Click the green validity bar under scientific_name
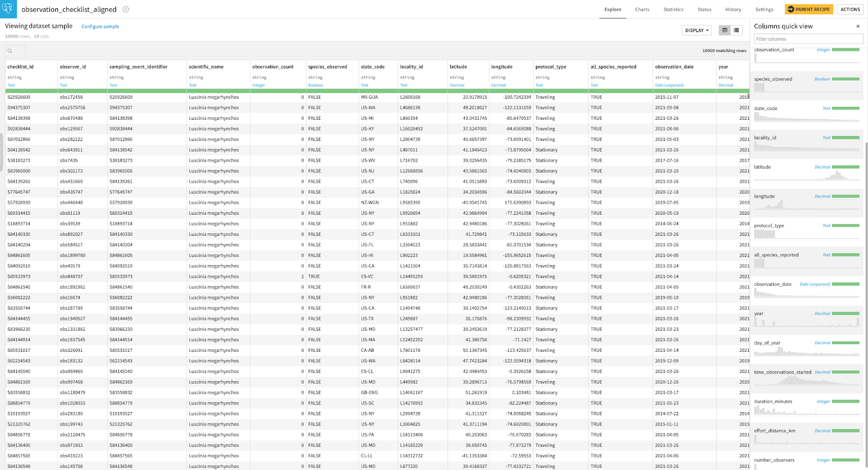The height and width of the screenshot is (470, 868). point(219,91)
